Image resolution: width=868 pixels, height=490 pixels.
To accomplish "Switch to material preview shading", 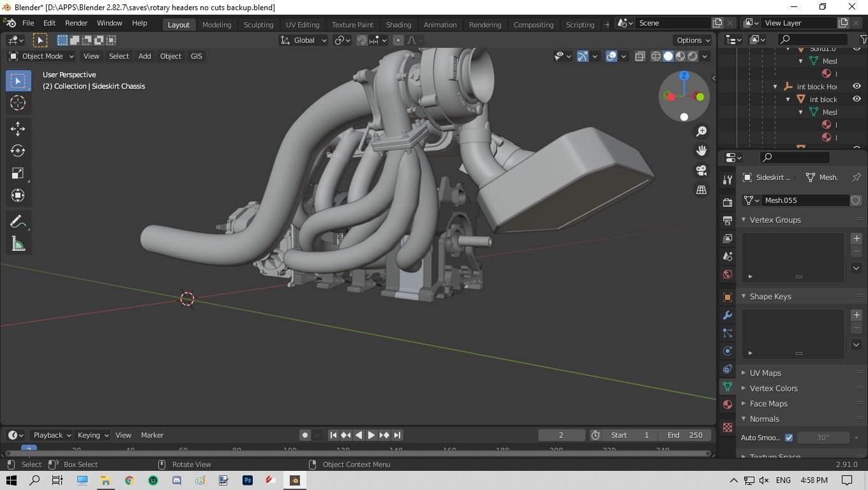I will pos(680,56).
